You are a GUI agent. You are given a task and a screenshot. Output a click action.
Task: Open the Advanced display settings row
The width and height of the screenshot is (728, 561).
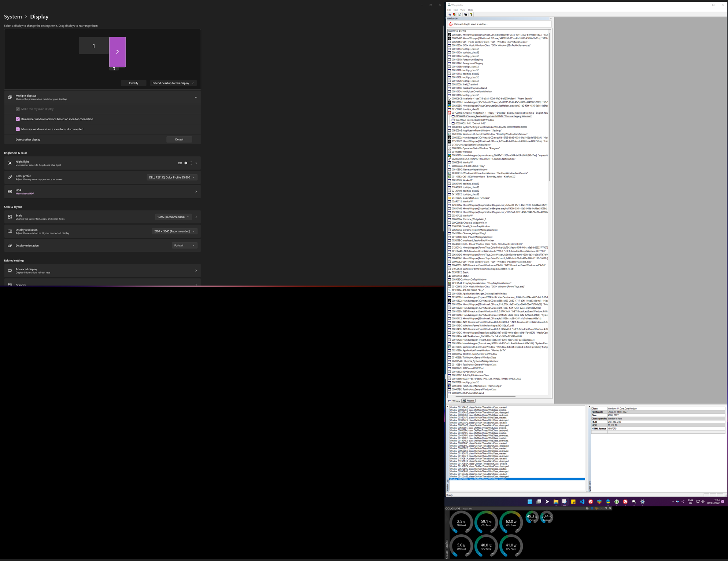click(x=102, y=271)
